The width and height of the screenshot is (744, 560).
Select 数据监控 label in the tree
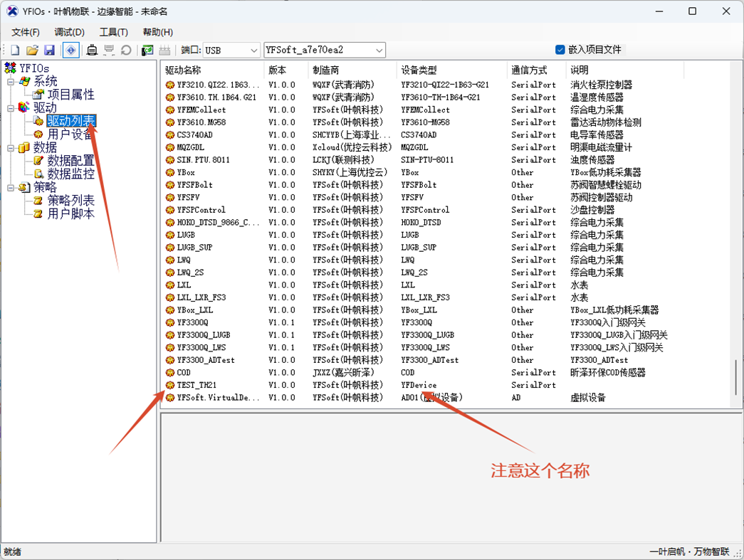point(70,174)
